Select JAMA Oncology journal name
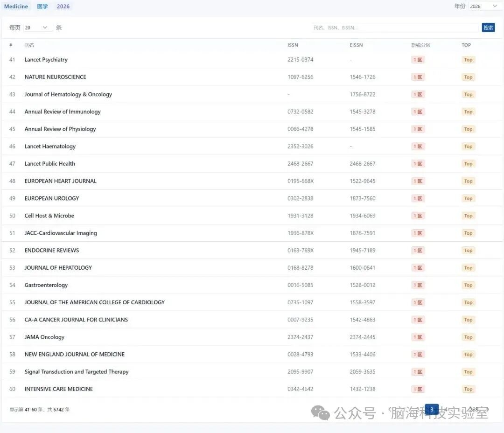Viewport: 504px width, 433px height. (x=44, y=337)
